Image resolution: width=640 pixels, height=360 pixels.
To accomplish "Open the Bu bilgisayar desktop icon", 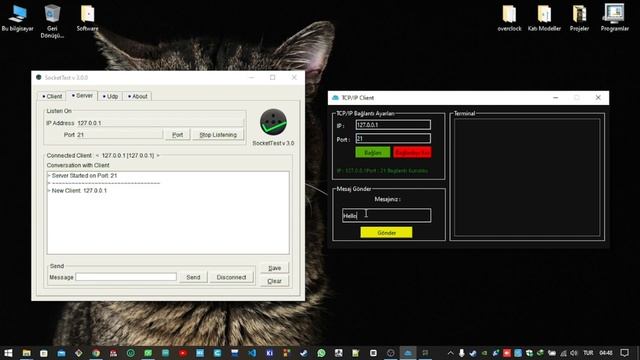I will pos(18,18).
